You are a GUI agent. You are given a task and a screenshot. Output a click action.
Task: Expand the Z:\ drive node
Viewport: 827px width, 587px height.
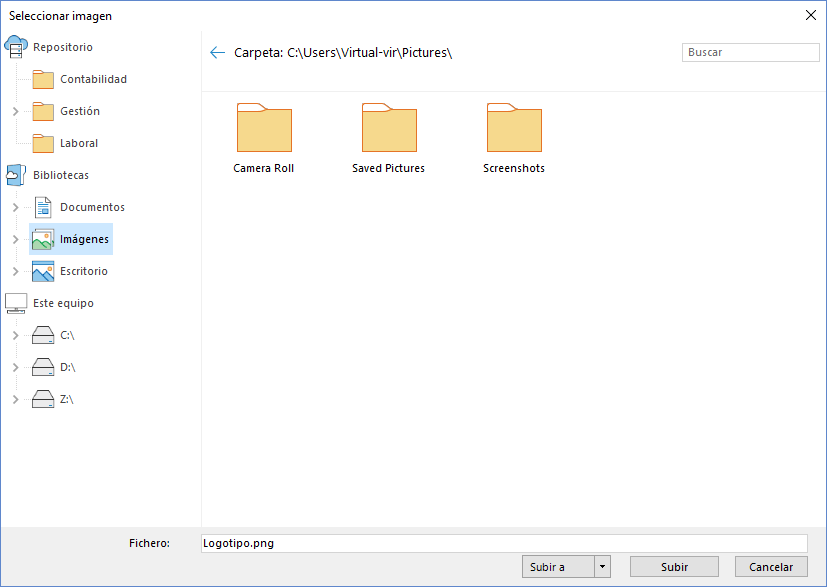click(x=15, y=399)
